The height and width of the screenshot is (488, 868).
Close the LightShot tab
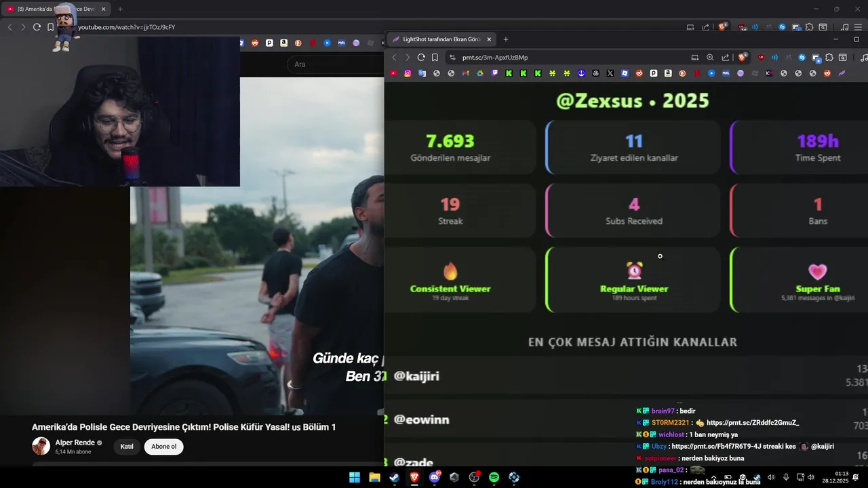click(489, 39)
